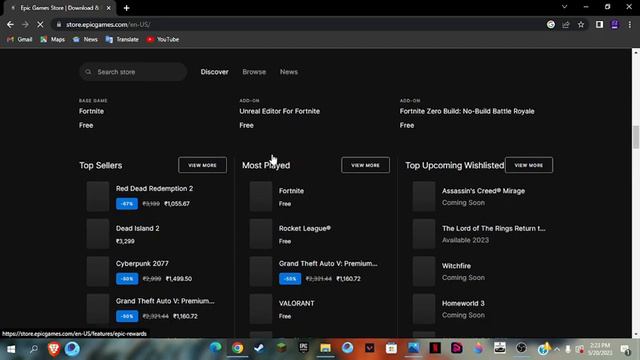The height and width of the screenshot is (360, 640).
Task: Open Witchfire listing
Action: click(x=456, y=266)
